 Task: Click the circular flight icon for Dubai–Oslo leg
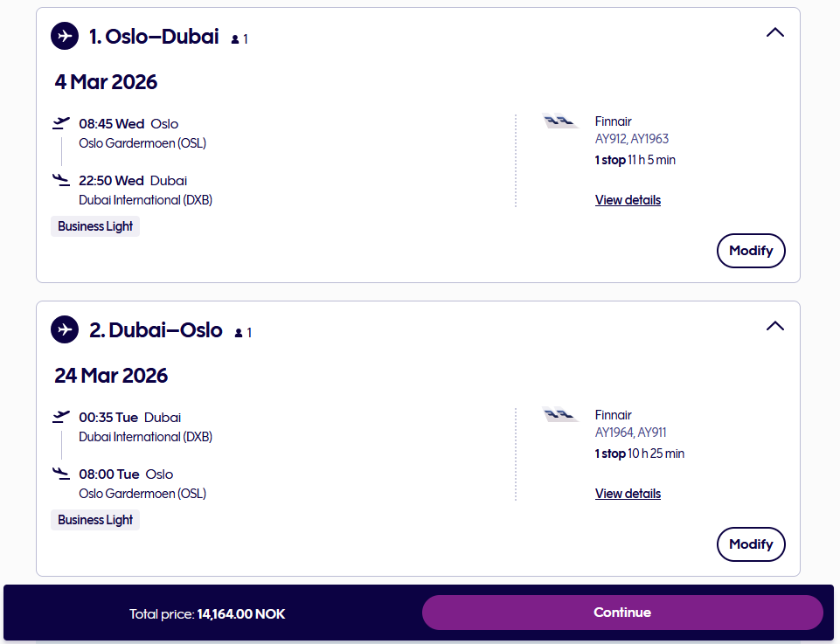click(x=66, y=329)
